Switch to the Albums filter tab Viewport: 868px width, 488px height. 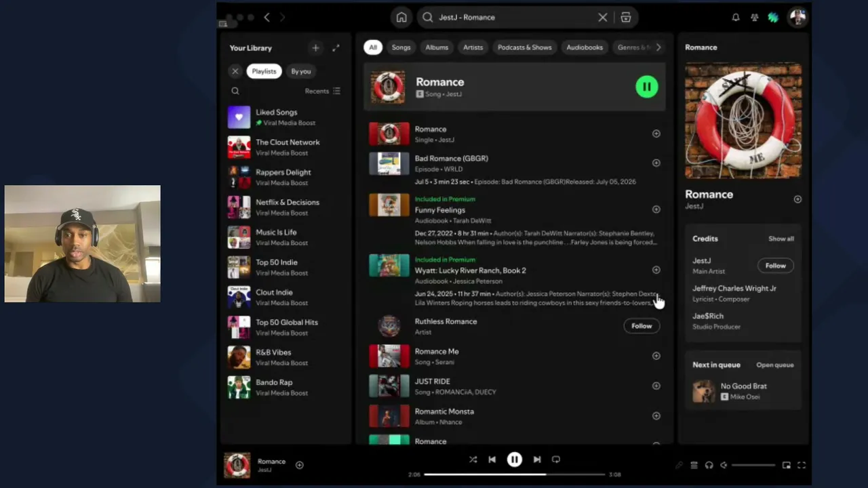point(437,47)
